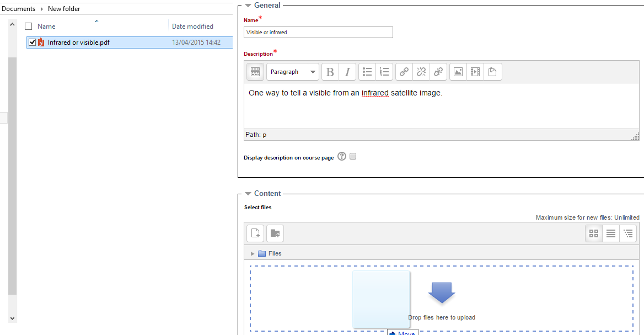Apply italic formatting
This screenshot has width=644, height=335.
[x=347, y=72]
